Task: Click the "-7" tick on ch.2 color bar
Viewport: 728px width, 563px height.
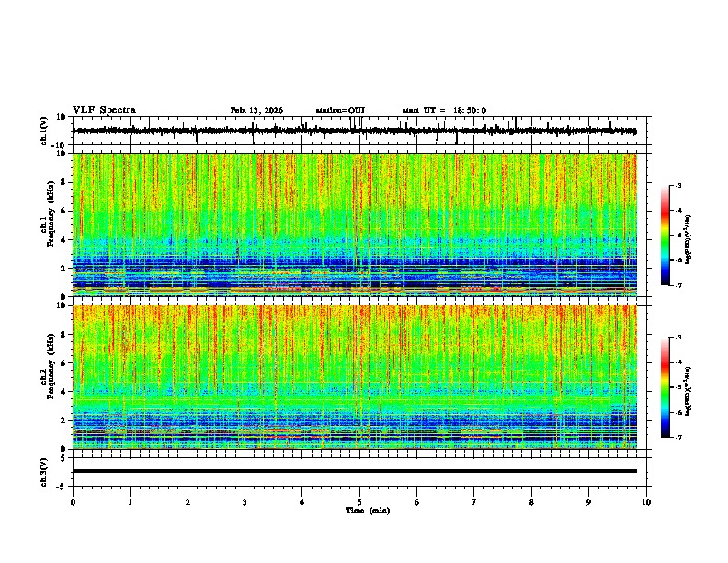Action: click(x=678, y=438)
